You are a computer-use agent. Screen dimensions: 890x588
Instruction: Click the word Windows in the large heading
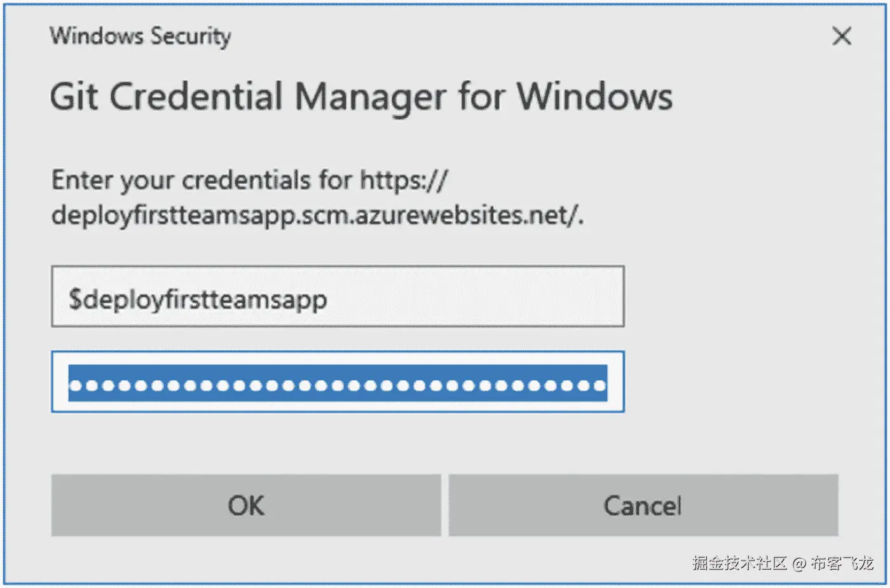click(594, 97)
